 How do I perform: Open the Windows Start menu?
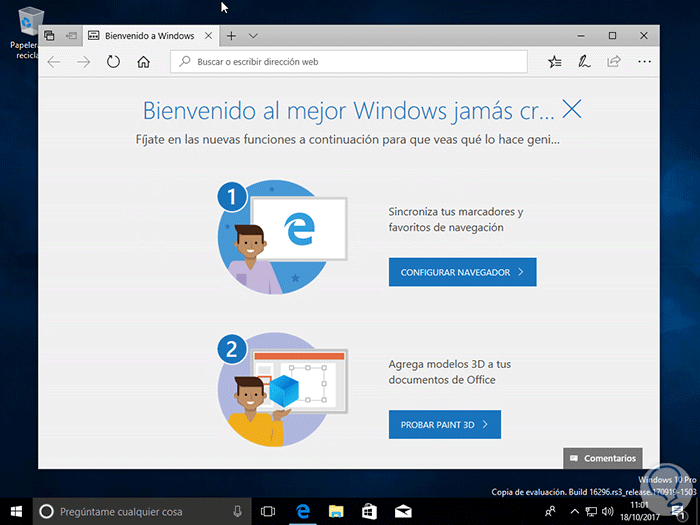[x=16, y=512]
